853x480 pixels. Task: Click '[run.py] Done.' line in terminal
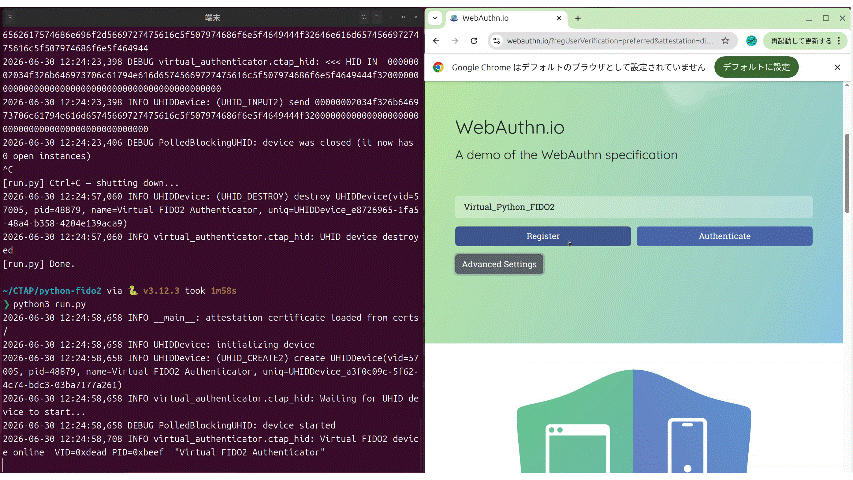(x=39, y=264)
